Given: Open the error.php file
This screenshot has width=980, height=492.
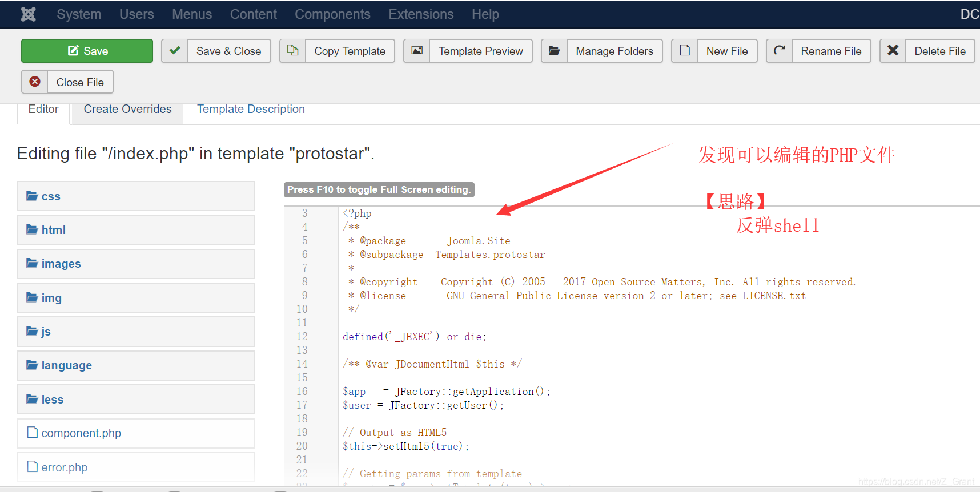Looking at the screenshot, I should [x=135, y=467].
